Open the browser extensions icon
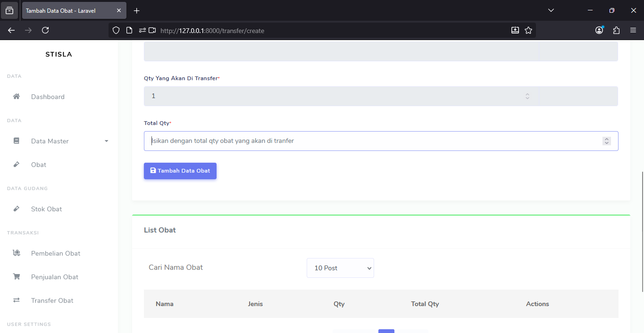 click(x=616, y=30)
